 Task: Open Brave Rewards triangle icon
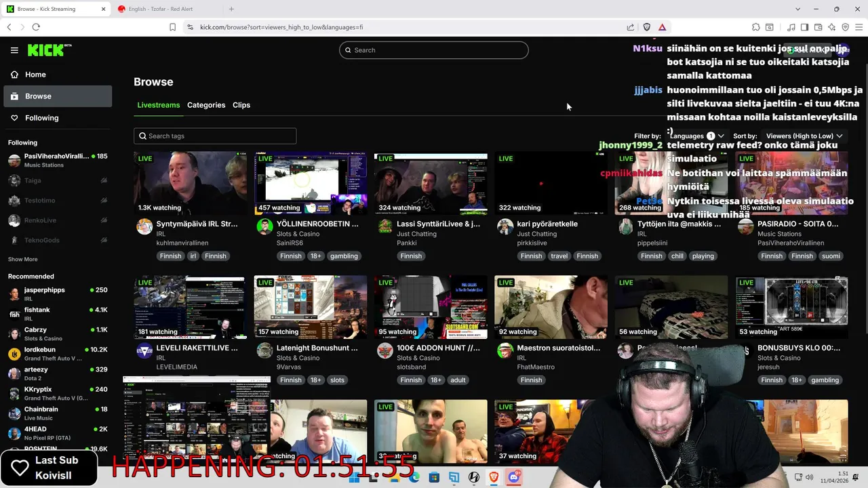click(662, 27)
